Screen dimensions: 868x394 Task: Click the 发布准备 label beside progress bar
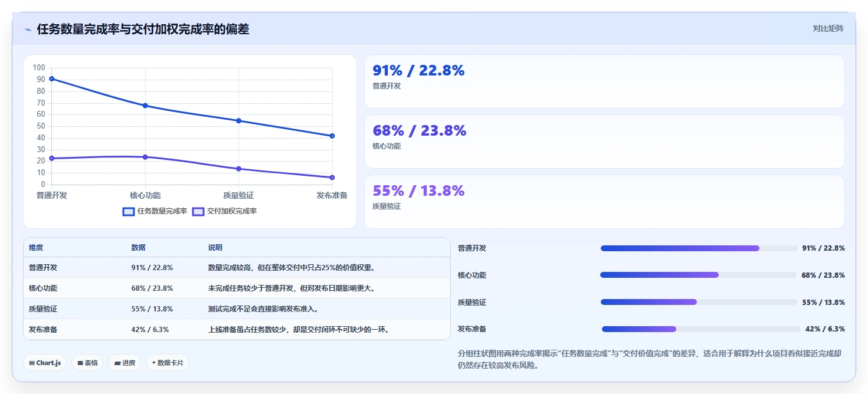coord(472,329)
